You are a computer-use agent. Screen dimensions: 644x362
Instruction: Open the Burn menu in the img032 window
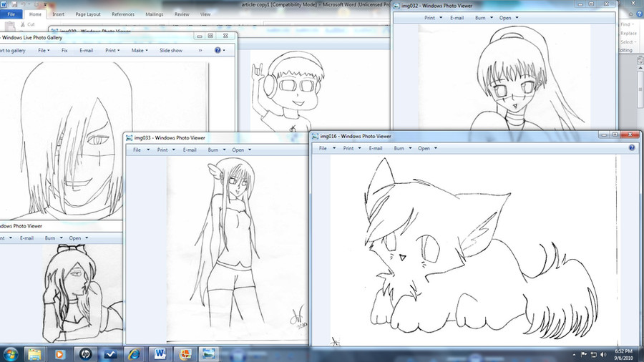pos(484,18)
